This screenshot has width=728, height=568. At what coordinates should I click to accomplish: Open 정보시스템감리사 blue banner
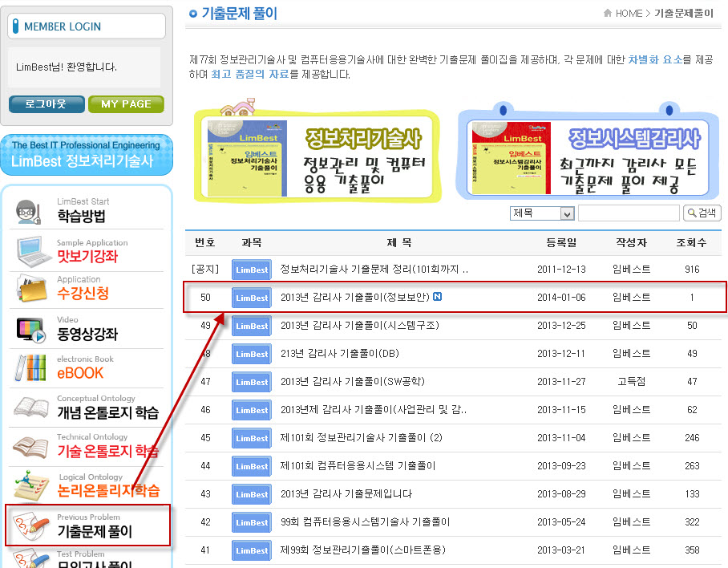[588, 152]
